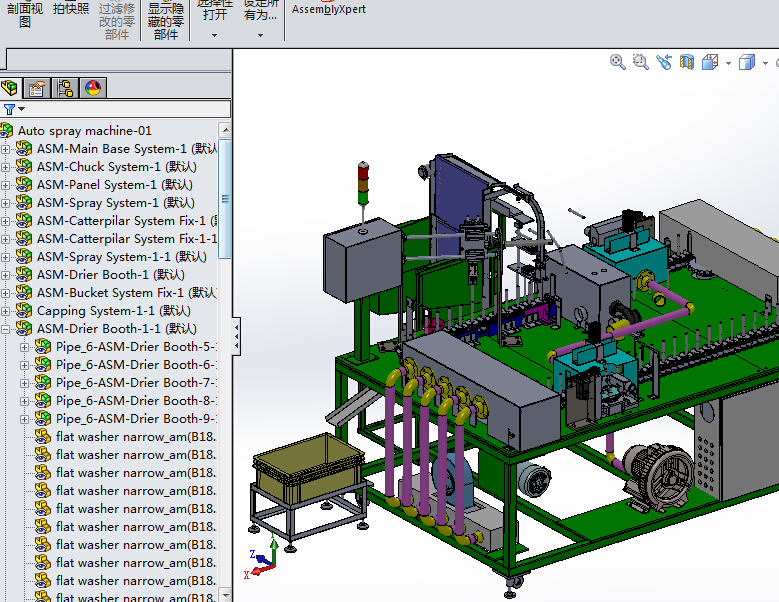Open the filter funnel dropdown arrow

[x=21, y=109]
